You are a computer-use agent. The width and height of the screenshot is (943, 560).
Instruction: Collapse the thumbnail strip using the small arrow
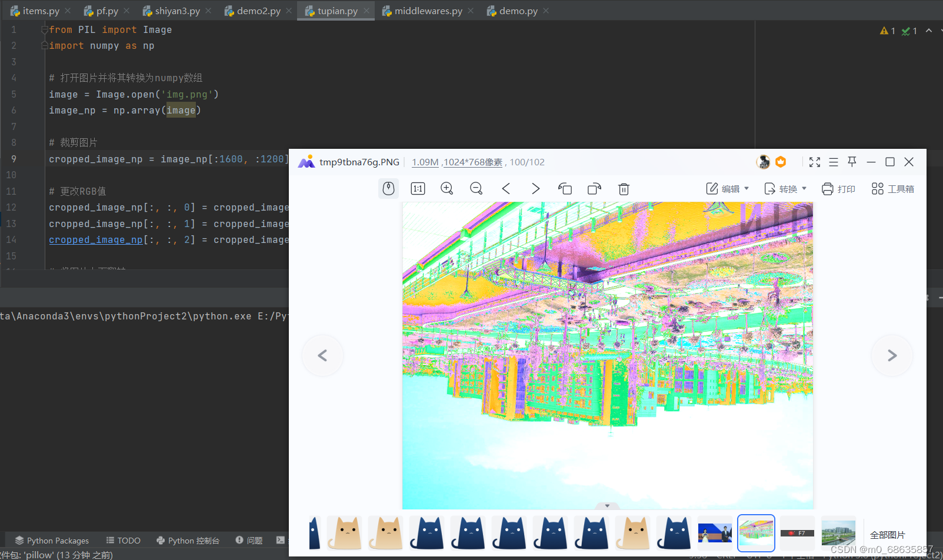click(607, 506)
